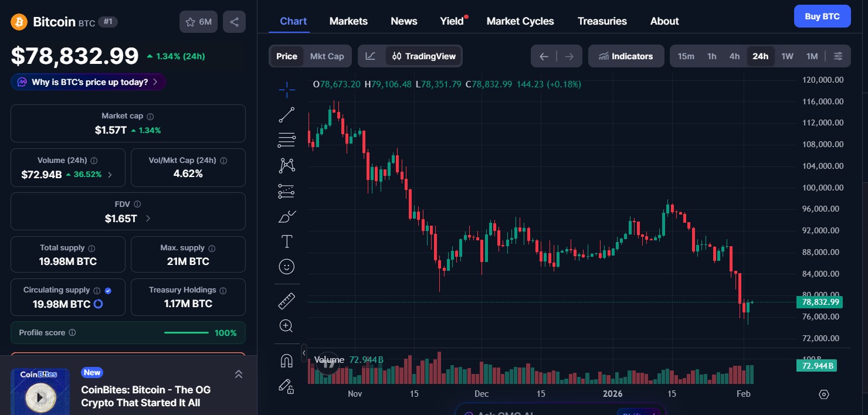The height and width of the screenshot is (415, 868).
Task: Select the 1W timeframe interval
Action: (787, 56)
